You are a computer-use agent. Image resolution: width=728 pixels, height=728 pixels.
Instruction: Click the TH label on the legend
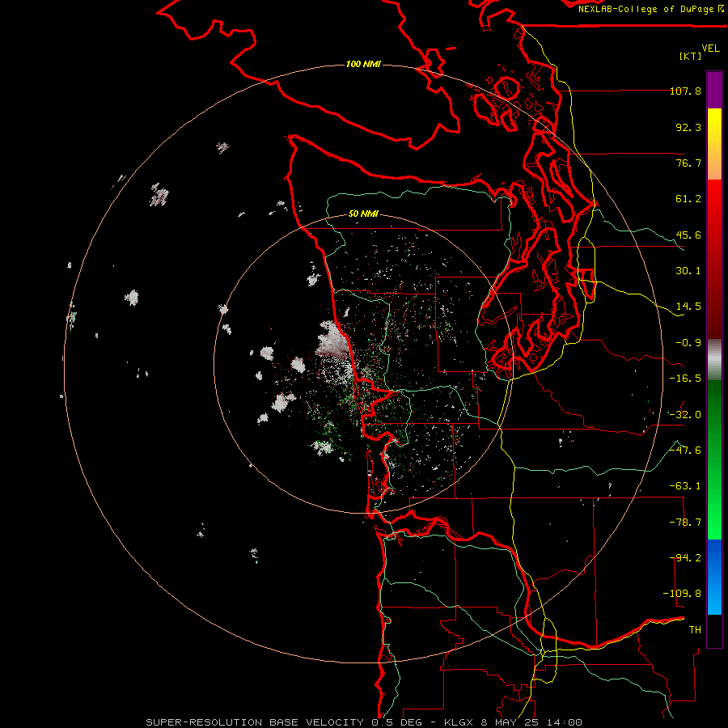coord(695,630)
